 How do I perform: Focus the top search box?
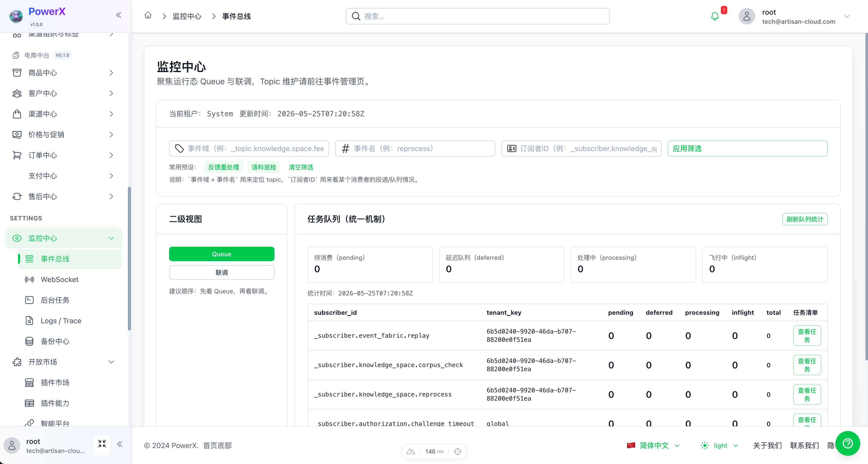pos(478,16)
